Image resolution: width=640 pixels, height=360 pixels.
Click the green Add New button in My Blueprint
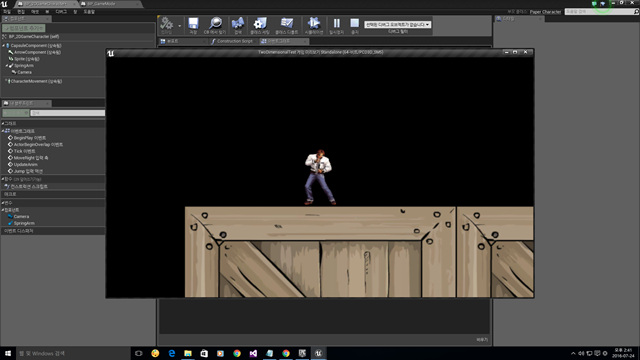[x=15, y=113]
